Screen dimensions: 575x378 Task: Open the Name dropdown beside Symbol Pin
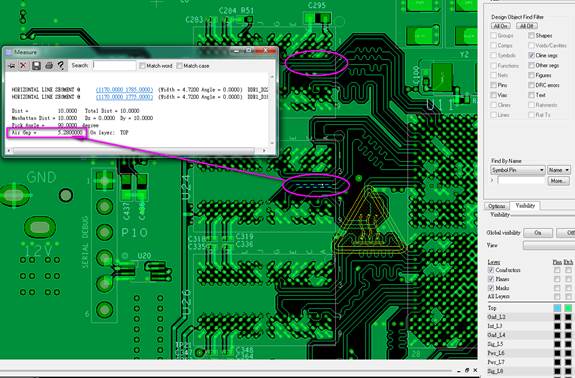(559, 170)
